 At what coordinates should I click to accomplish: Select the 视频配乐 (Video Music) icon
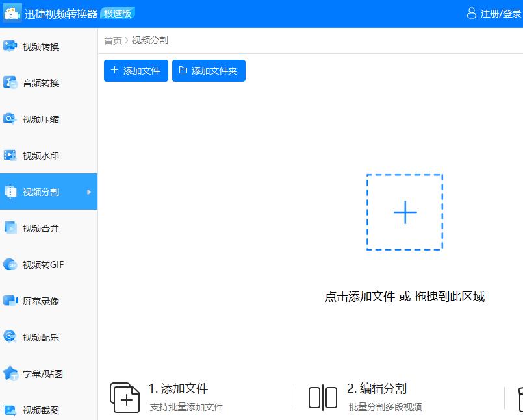[x=10, y=337]
